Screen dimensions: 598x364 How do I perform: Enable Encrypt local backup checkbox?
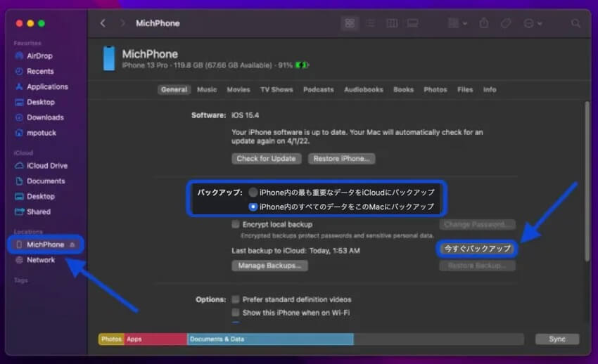(x=236, y=224)
